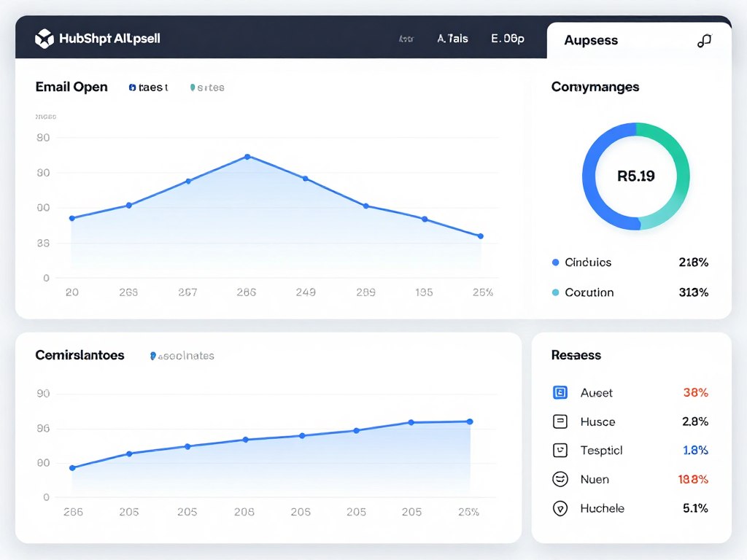Open the 'Resaess' section heading link
The image size is (747, 560).
575,355
